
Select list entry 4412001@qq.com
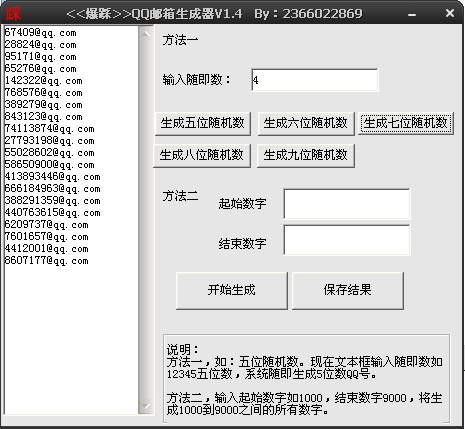tap(46, 249)
